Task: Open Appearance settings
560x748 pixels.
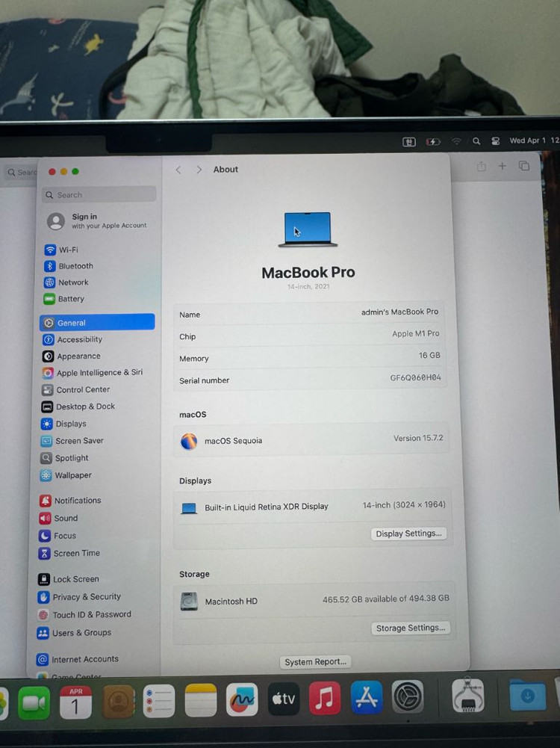Action: 72,356
